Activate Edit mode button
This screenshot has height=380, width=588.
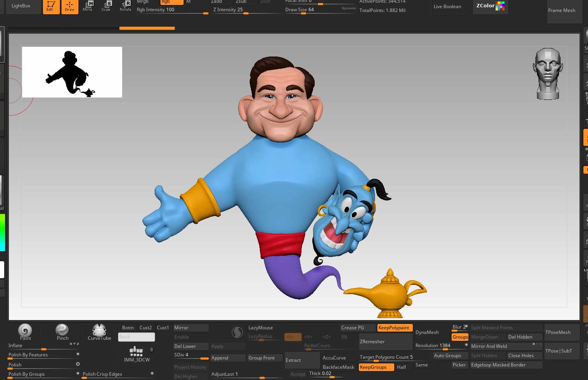point(51,6)
